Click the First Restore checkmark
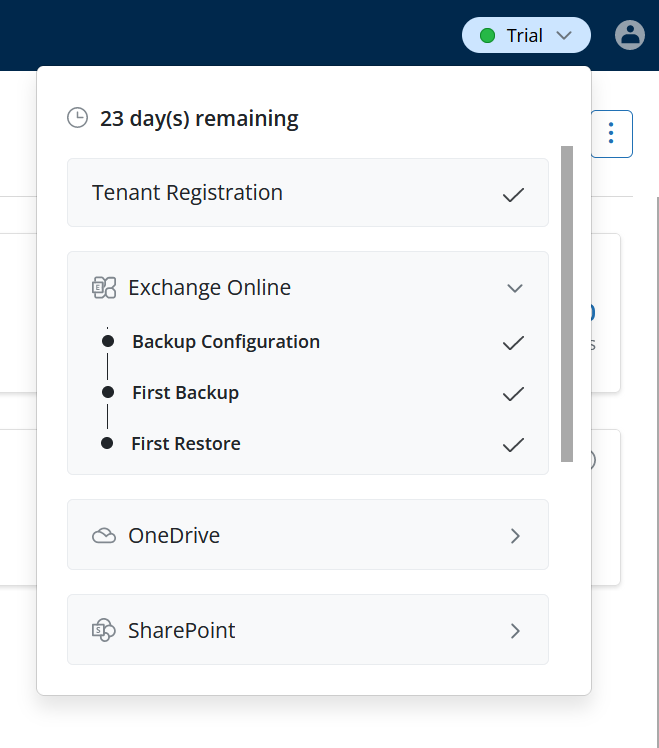Image resolution: width=659 pixels, height=748 pixels. 513,445
